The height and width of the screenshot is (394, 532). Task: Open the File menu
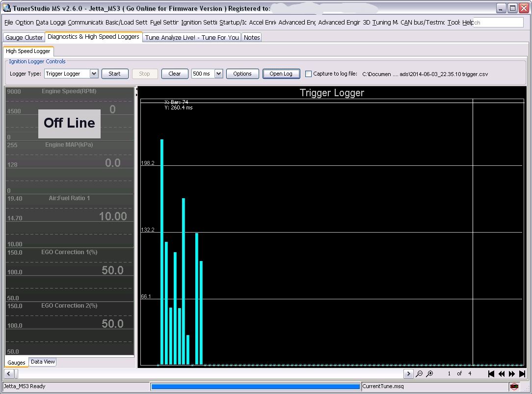[x=8, y=23]
